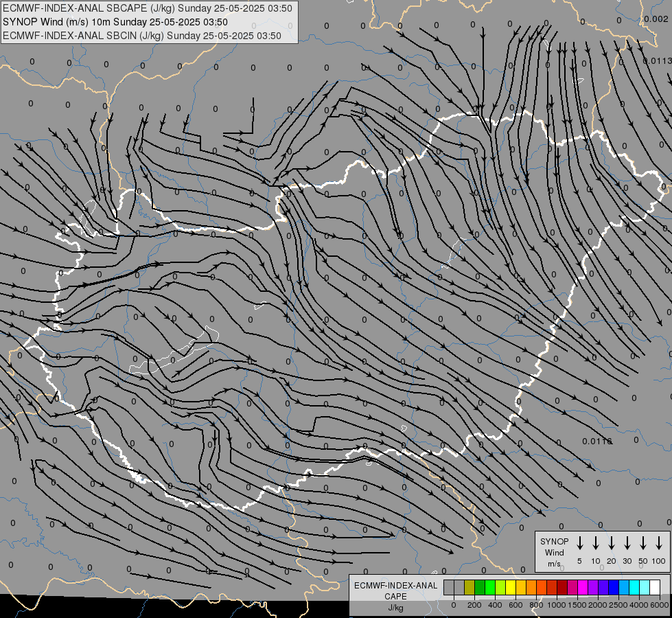The width and height of the screenshot is (672, 618).
Task: Select the yellow-green CAPE legend swatch
Action: (x=500, y=587)
